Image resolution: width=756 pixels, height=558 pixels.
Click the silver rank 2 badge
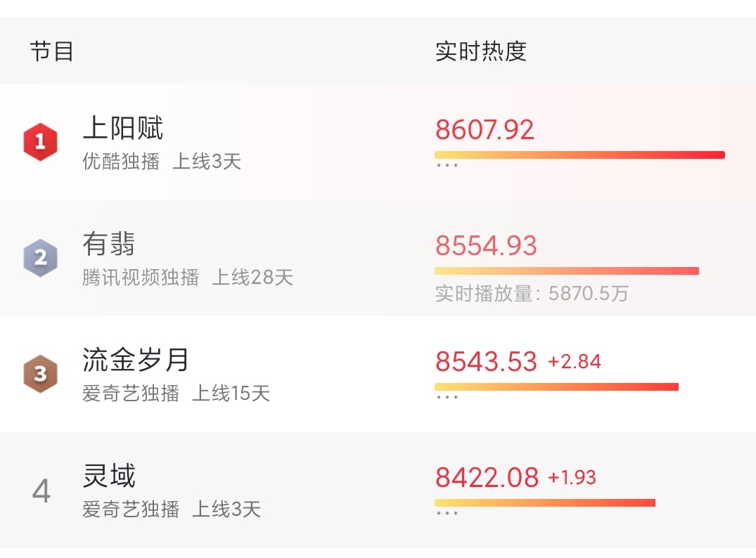coord(41,258)
